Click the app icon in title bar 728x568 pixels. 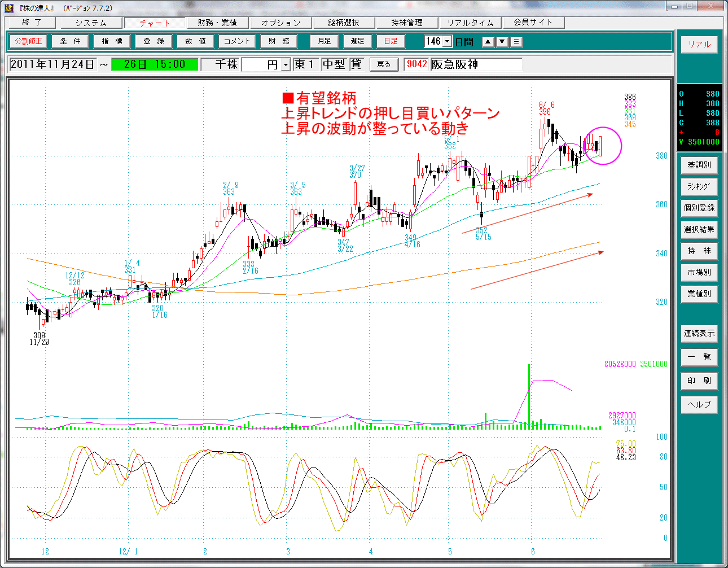point(9,8)
